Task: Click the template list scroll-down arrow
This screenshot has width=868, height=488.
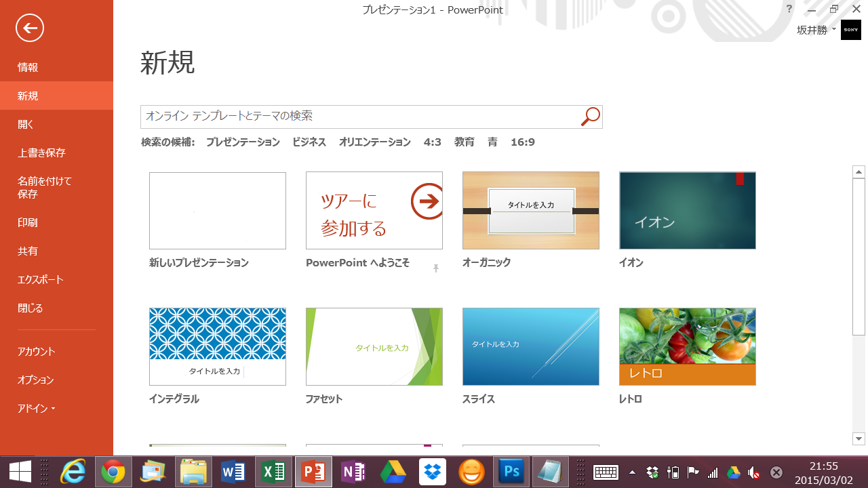Action: point(859,439)
